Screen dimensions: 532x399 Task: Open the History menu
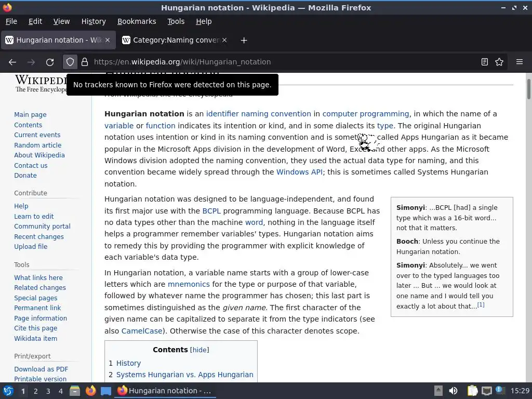point(94,21)
